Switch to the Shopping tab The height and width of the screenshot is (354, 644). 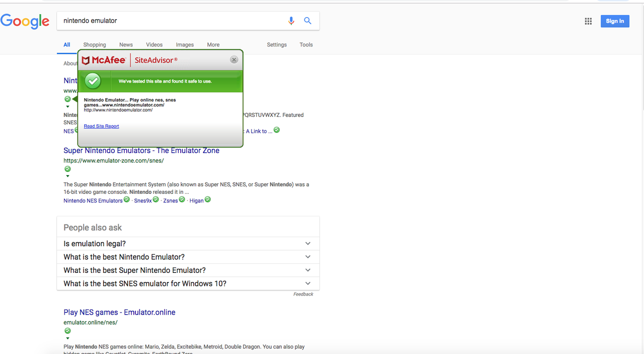(95, 45)
